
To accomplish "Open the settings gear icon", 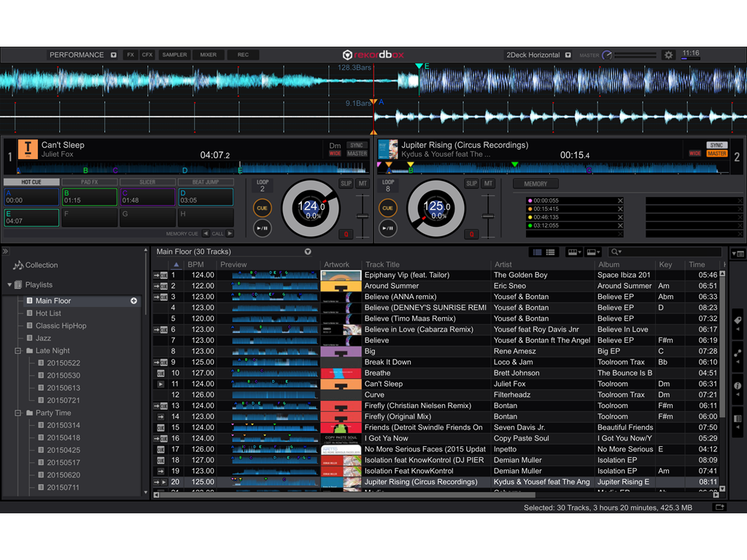I will click(668, 55).
